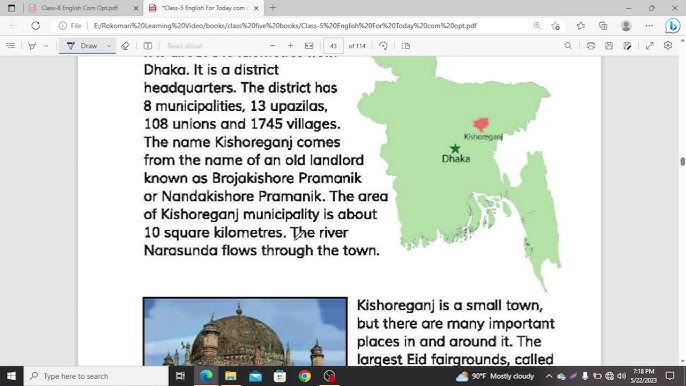This screenshot has width=686, height=386.
Task: Open File Explorer from the taskbar
Action: (231, 376)
